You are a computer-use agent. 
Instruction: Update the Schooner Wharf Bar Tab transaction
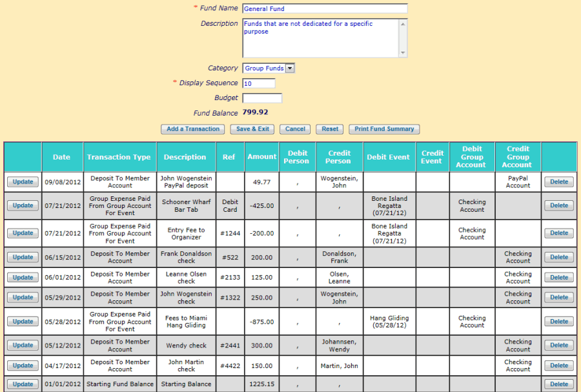tap(23, 205)
